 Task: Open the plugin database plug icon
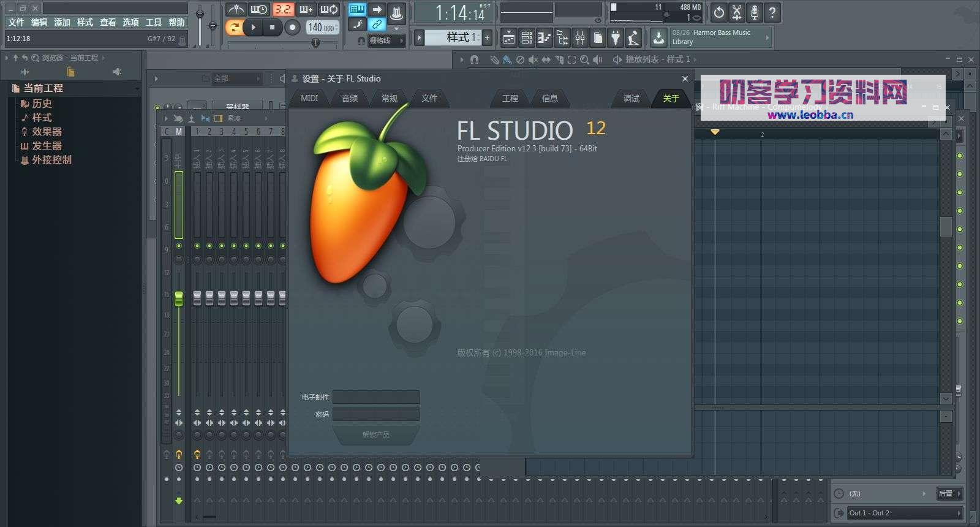click(x=616, y=38)
